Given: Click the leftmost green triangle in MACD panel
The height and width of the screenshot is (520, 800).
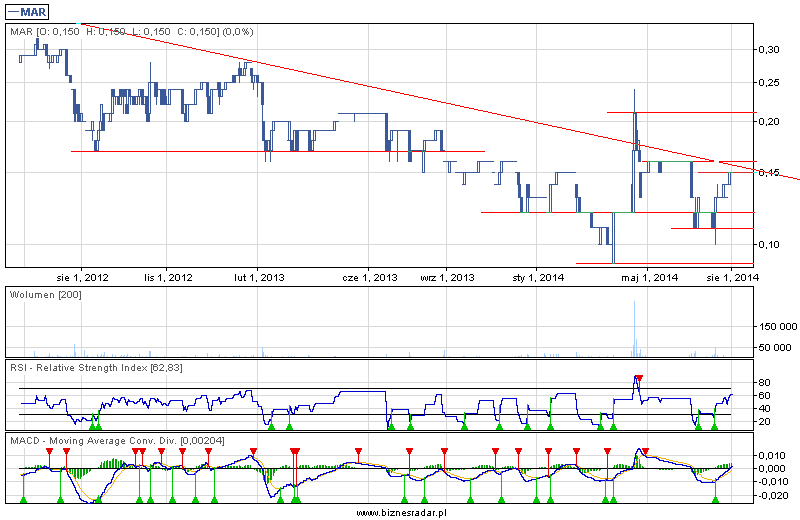Looking at the screenshot, I should [24, 499].
